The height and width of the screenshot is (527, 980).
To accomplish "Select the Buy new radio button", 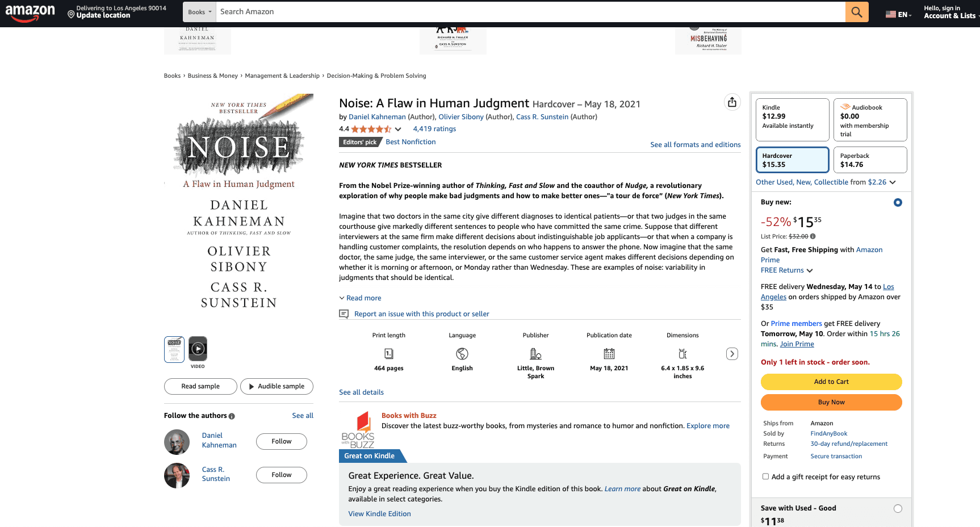I will [898, 203].
